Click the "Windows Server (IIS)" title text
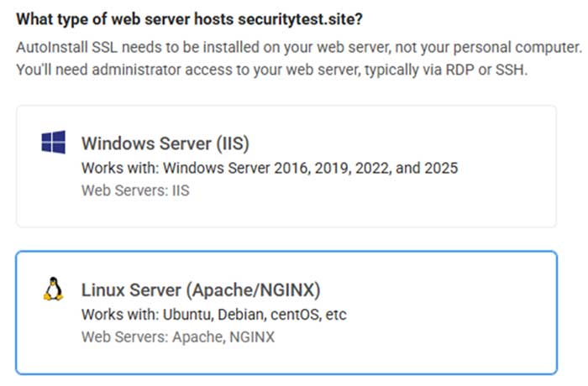This screenshot has width=588, height=386. click(165, 143)
